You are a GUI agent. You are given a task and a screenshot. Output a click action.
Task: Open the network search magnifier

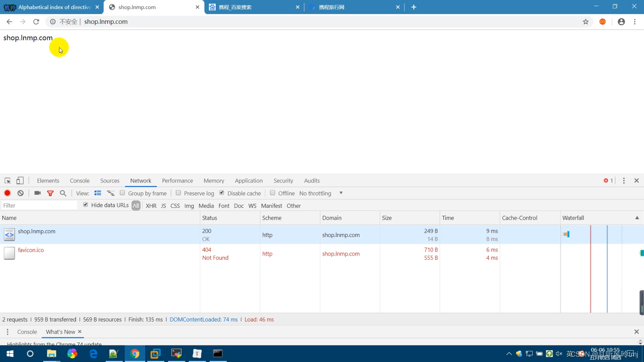point(63,193)
